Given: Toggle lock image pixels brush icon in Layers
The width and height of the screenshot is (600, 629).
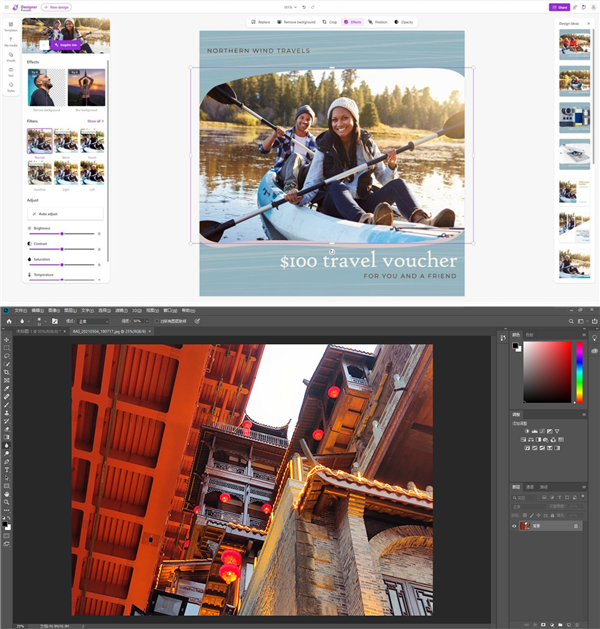Looking at the screenshot, I should tap(532, 515).
